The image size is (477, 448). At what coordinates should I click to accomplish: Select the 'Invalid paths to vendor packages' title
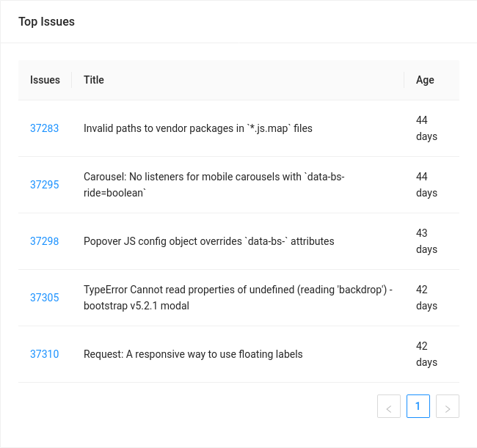coord(198,128)
